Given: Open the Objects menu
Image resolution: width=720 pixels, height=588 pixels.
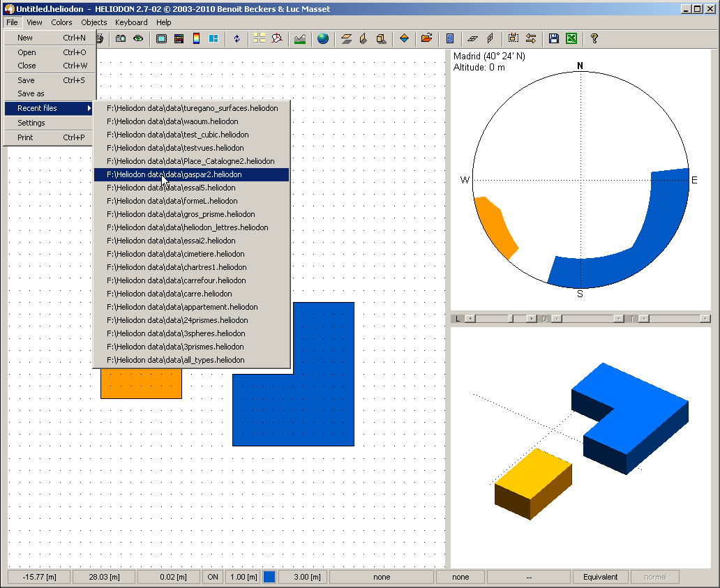Looking at the screenshot, I should tap(93, 22).
